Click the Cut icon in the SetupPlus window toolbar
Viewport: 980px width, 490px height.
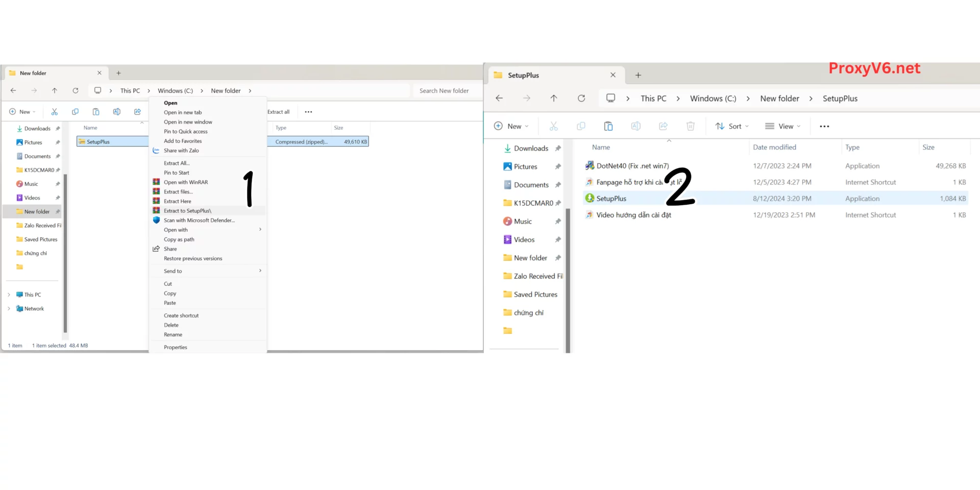554,126
